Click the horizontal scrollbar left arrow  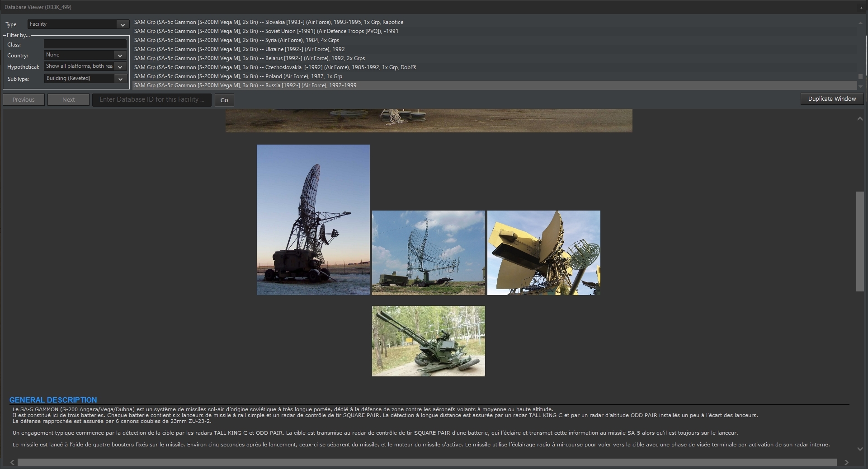(x=13, y=462)
